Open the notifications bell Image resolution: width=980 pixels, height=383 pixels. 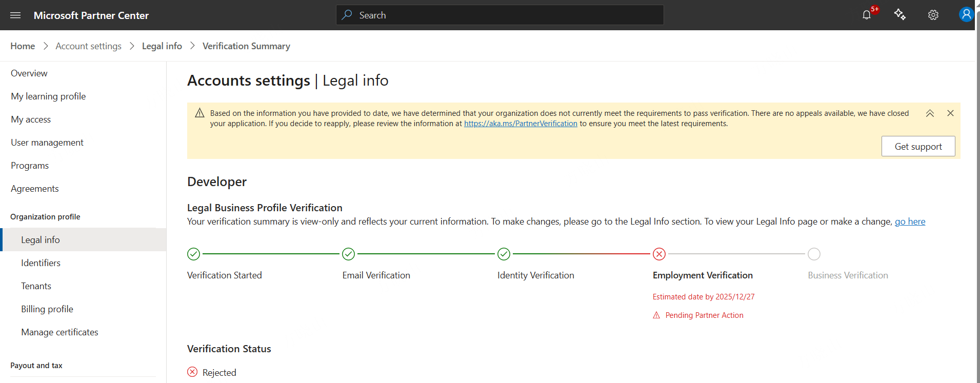(x=867, y=15)
